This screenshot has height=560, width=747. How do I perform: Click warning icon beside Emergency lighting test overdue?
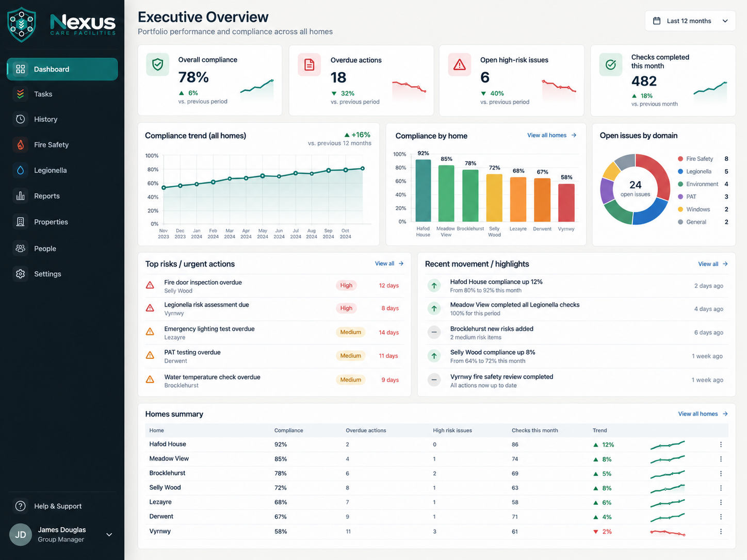(150, 332)
